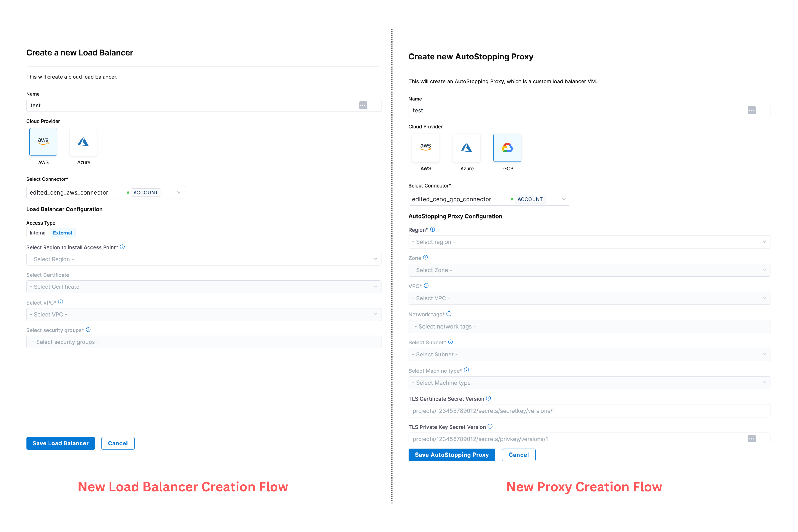Viewport: 798px width, 532px height.
Task: Select AWS provider in Load Balancer form
Action: click(43, 142)
